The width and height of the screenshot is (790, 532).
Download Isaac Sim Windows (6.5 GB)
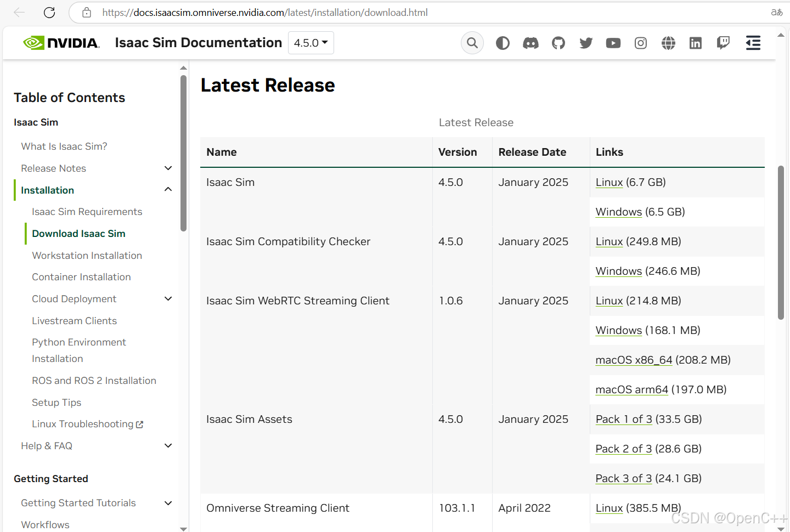click(619, 212)
